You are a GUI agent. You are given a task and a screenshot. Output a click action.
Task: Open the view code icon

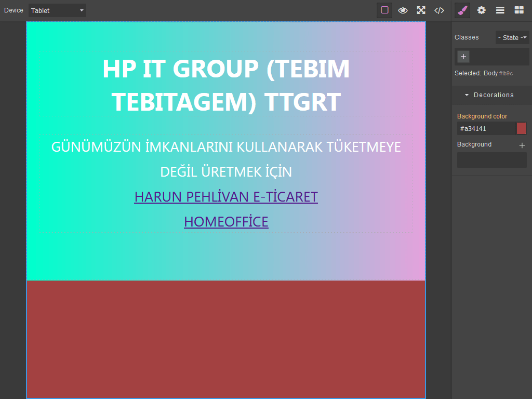(x=439, y=10)
